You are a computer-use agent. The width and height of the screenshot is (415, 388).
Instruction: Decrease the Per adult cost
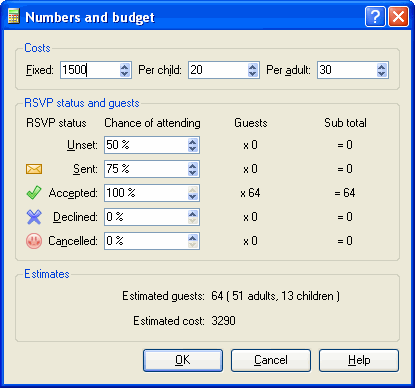[382, 74]
